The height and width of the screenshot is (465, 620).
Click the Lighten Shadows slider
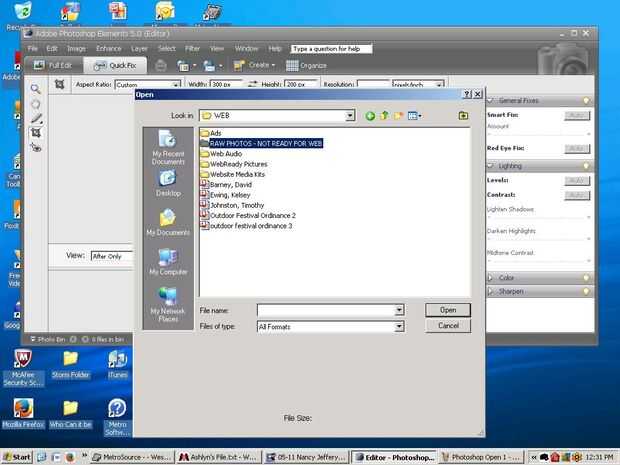click(x=539, y=217)
